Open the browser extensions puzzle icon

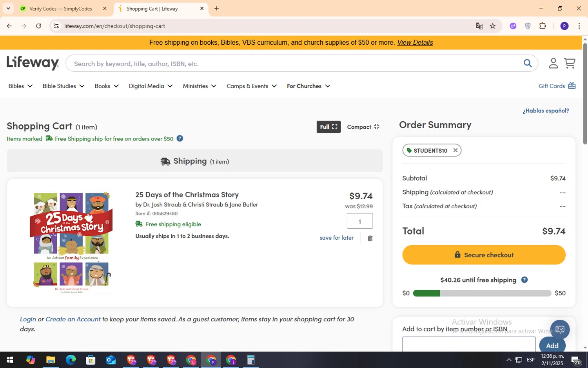[543, 26]
